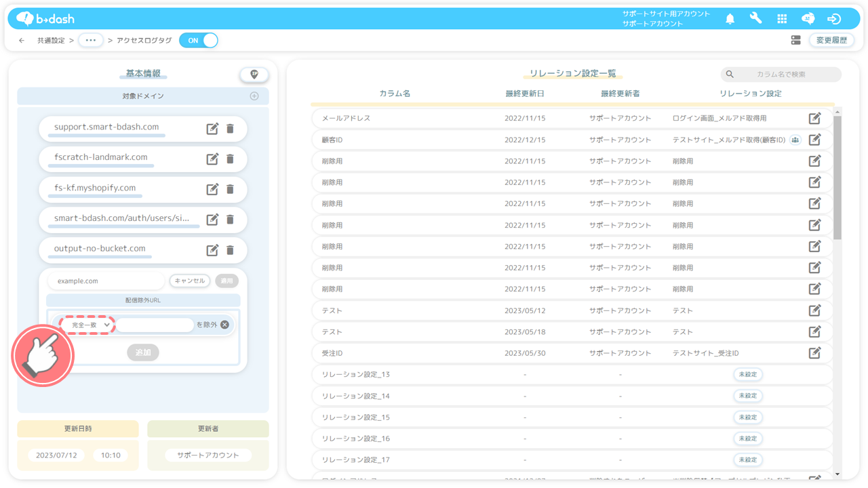
Task: Click 未設定 for リレーション設定_13
Action: tap(747, 374)
